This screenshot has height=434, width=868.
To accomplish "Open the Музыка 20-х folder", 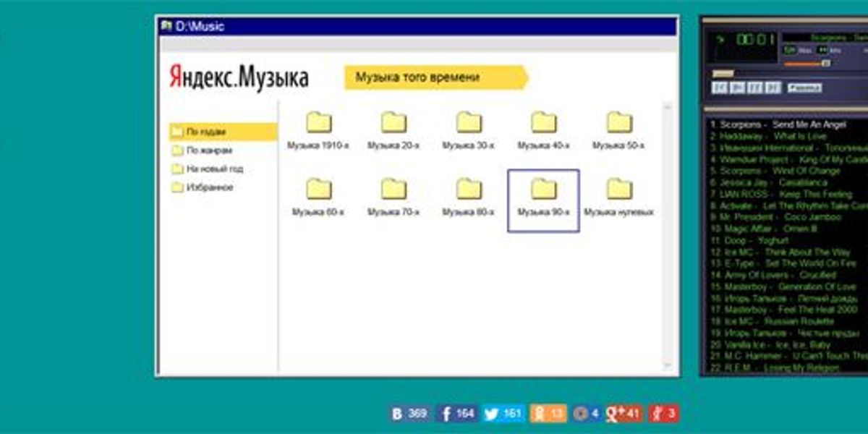I will [393, 131].
